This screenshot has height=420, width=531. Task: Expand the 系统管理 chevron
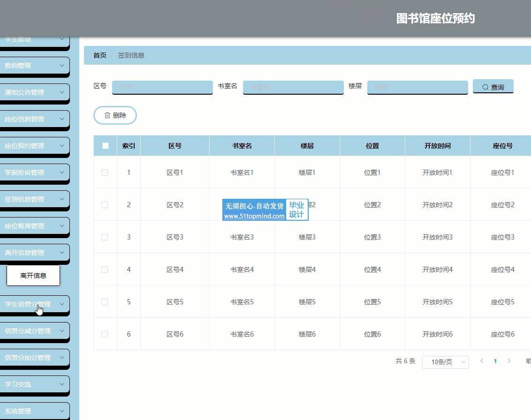(x=62, y=411)
